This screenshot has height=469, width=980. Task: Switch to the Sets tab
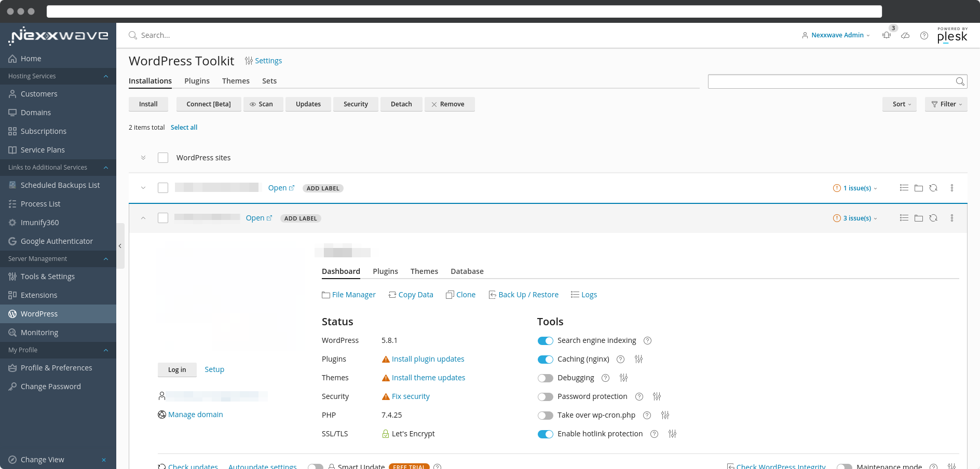[x=269, y=81]
